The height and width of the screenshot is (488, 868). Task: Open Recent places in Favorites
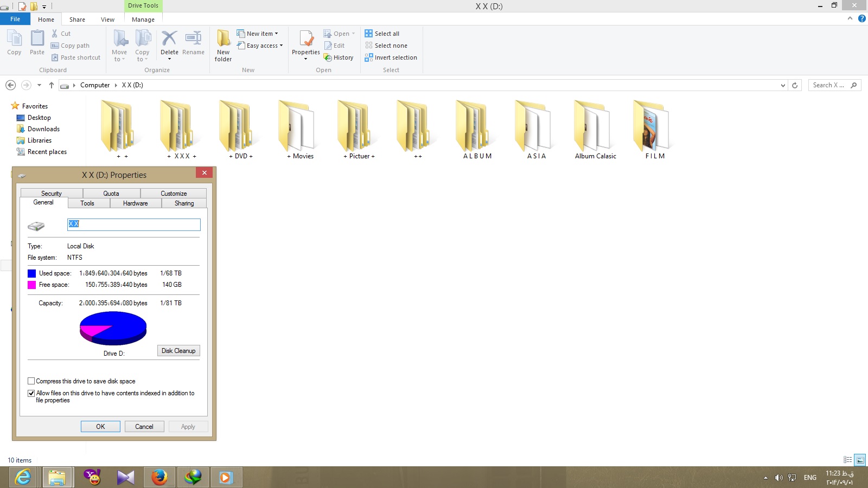(47, 152)
